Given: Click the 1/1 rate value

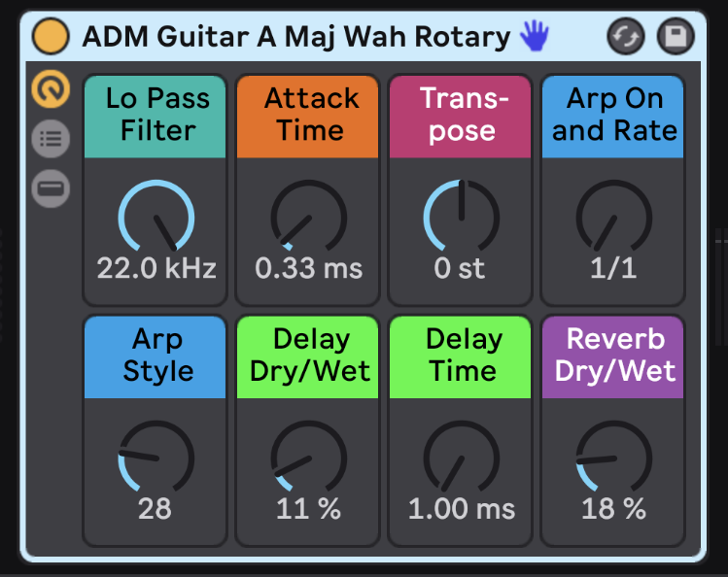Looking at the screenshot, I should point(613,268).
